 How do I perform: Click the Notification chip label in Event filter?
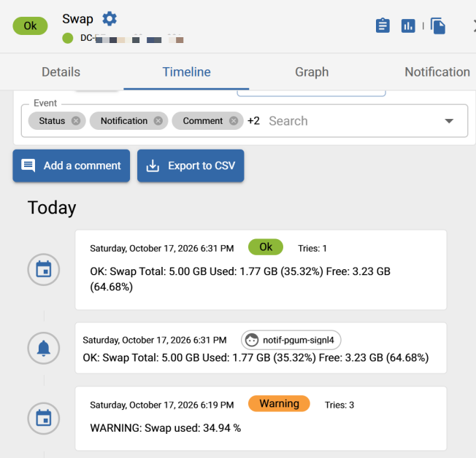coord(124,121)
